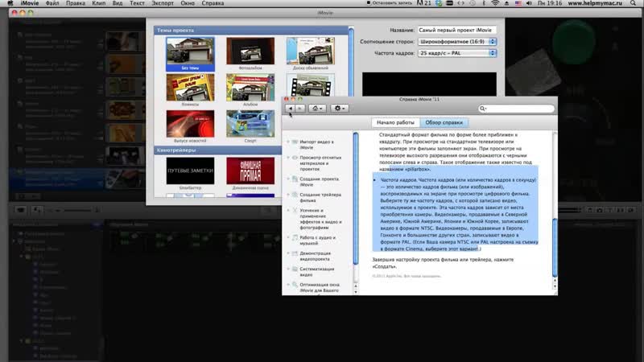The width and height of the screenshot is (644, 362).
Task: Select the Без темы project theme
Action: [x=190, y=53]
